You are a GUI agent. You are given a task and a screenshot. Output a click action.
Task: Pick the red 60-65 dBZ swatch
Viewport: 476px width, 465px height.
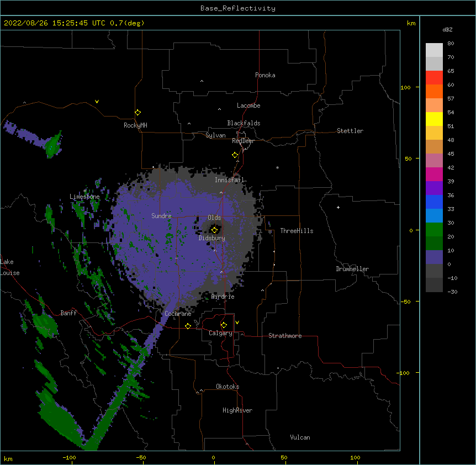[434, 78]
